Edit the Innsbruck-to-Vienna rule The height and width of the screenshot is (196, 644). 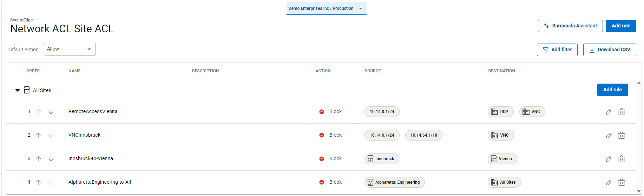coord(609,159)
